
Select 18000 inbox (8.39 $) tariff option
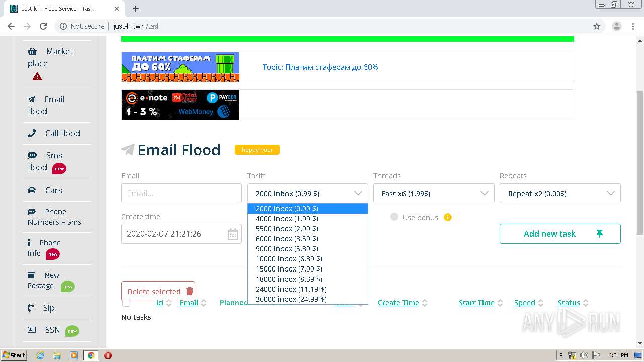307,279
